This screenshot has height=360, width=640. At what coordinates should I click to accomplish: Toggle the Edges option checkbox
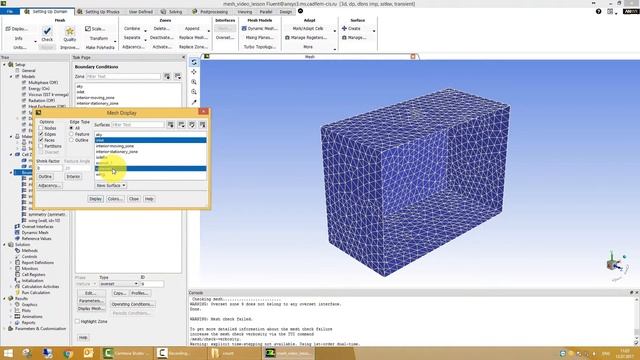41,134
